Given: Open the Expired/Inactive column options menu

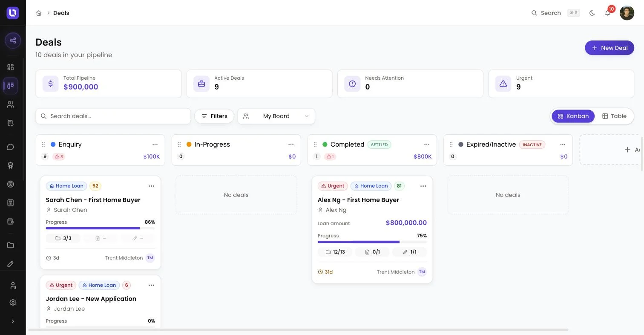Looking at the screenshot, I should coord(563,144).
